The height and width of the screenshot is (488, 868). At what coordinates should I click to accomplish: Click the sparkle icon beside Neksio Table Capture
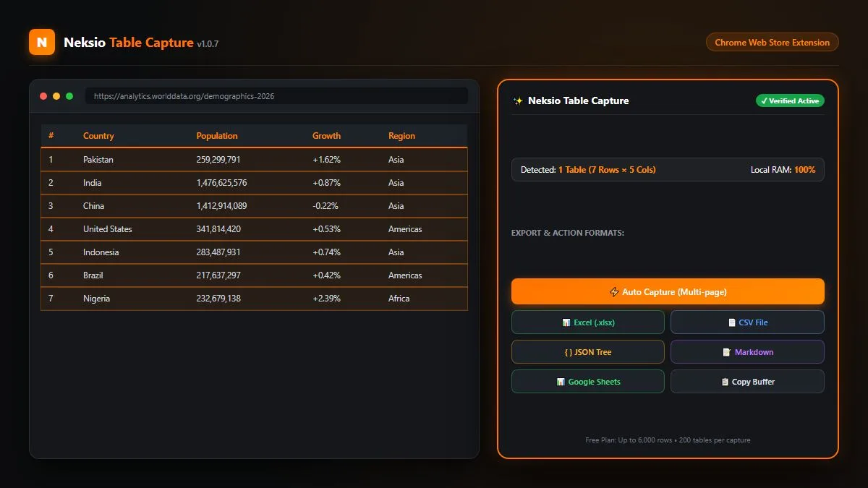coord(518,101)
